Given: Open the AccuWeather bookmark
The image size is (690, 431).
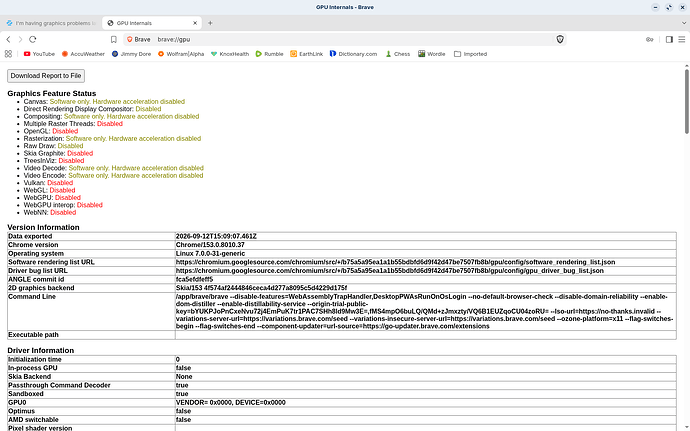Looking at the screenshot, I should point(83,54).
